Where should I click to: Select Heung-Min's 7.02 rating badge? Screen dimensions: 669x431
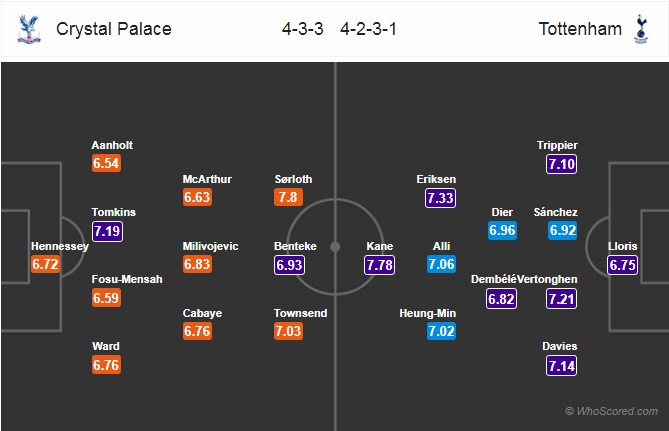point(441,331)
